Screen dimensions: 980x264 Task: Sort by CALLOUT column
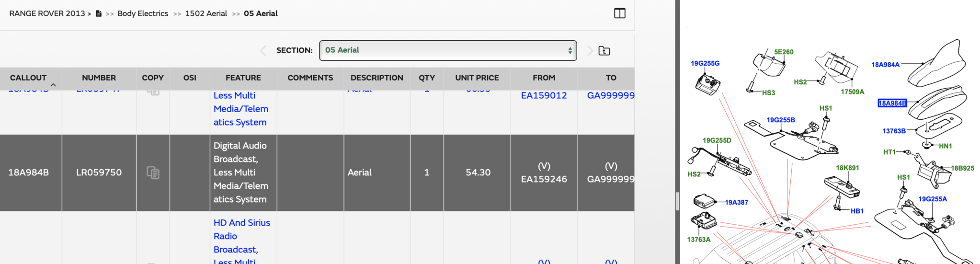pyautogui.click(x=28, y=78)
